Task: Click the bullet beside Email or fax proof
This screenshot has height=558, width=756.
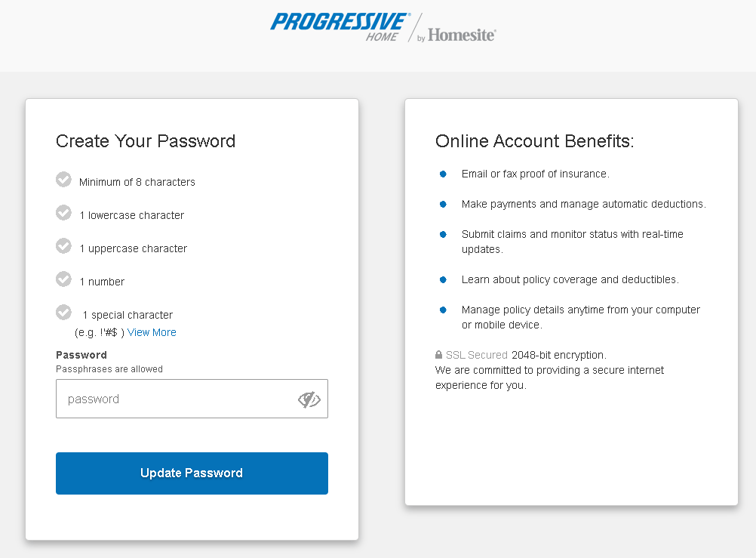Action: 444,174
